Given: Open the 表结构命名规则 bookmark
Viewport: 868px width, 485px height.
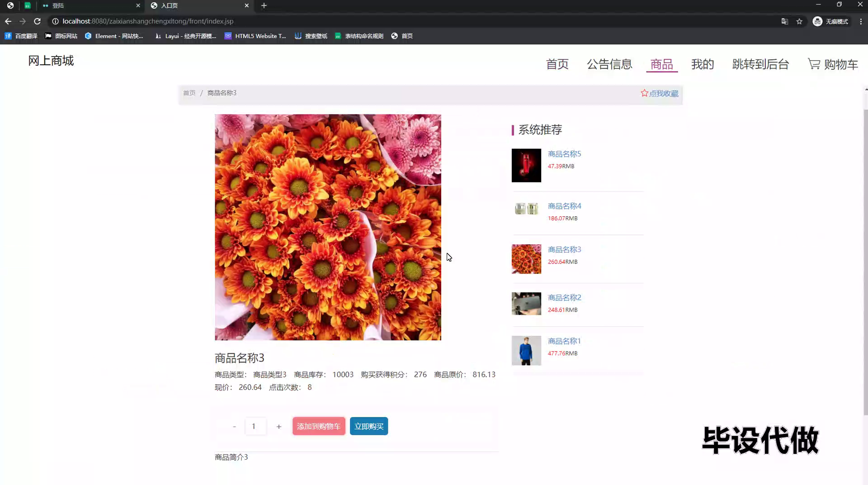Looking at the screenshot, I should [x=359, y=36].
